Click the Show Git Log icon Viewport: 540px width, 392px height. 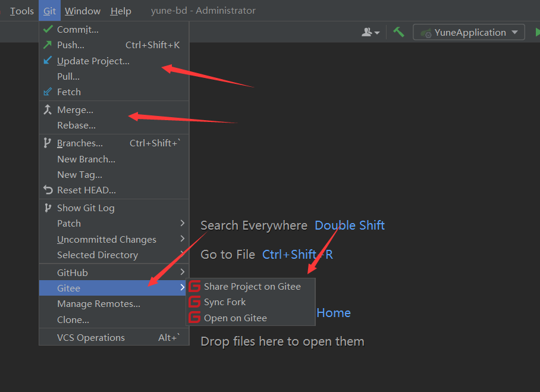pos(48,208)
